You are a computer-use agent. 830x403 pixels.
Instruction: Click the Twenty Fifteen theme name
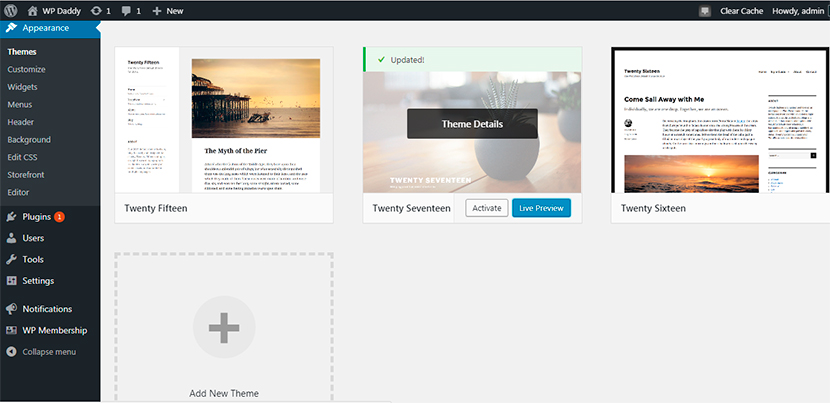[156, 208]
